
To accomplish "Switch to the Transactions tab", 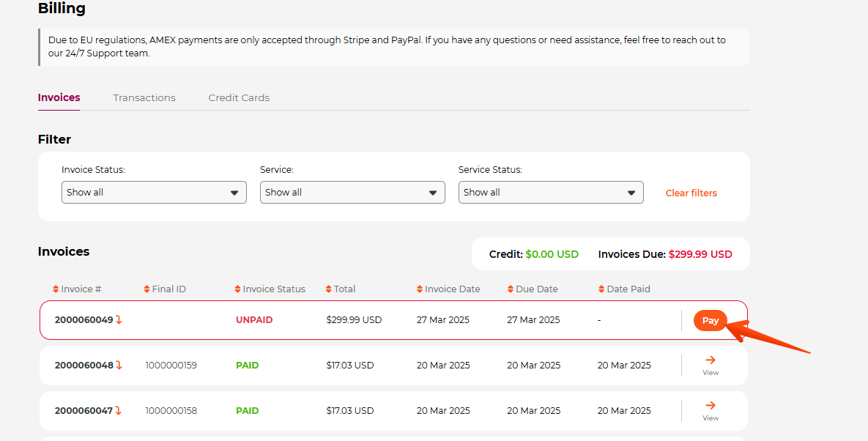I will (x=144, y=97).
